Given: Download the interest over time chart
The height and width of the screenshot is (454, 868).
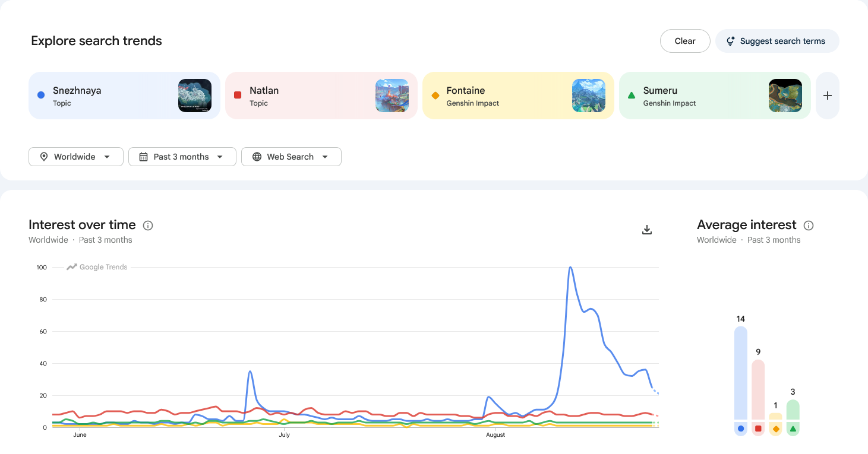Looking at the screenshot, I should (647, 230).
